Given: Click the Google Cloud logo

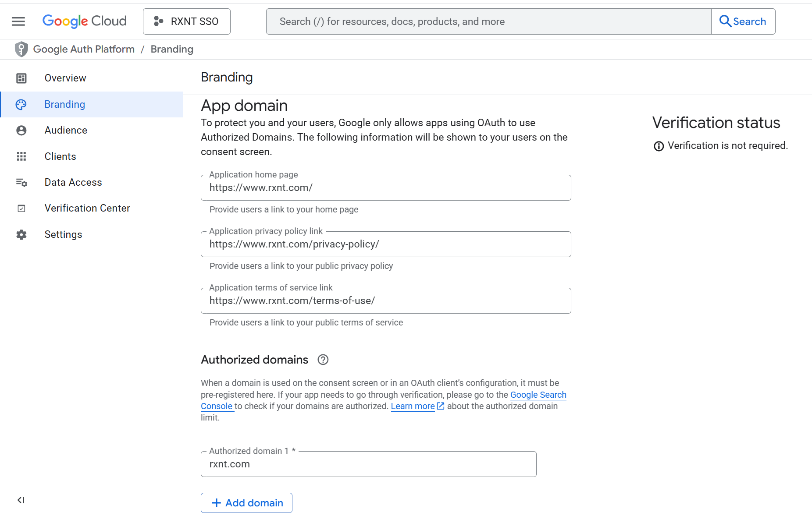Looking at the screenshot, I should coord(84,21).
